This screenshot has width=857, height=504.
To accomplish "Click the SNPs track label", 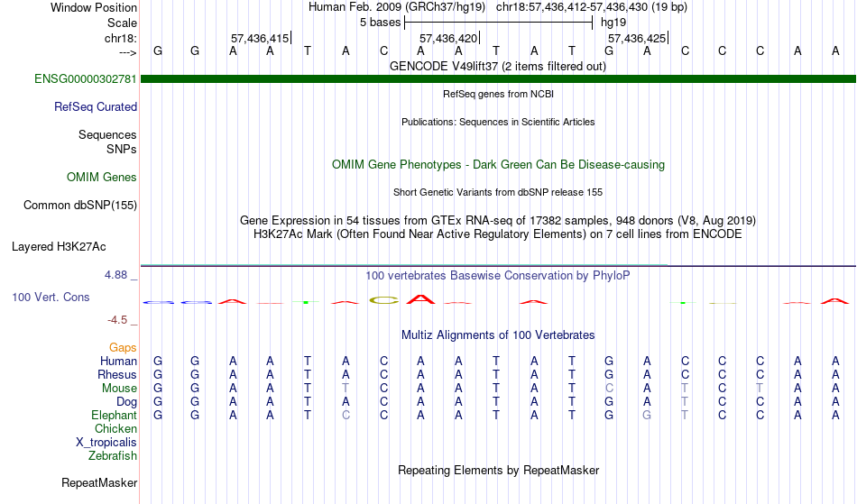I will click(x=122, y=149).
